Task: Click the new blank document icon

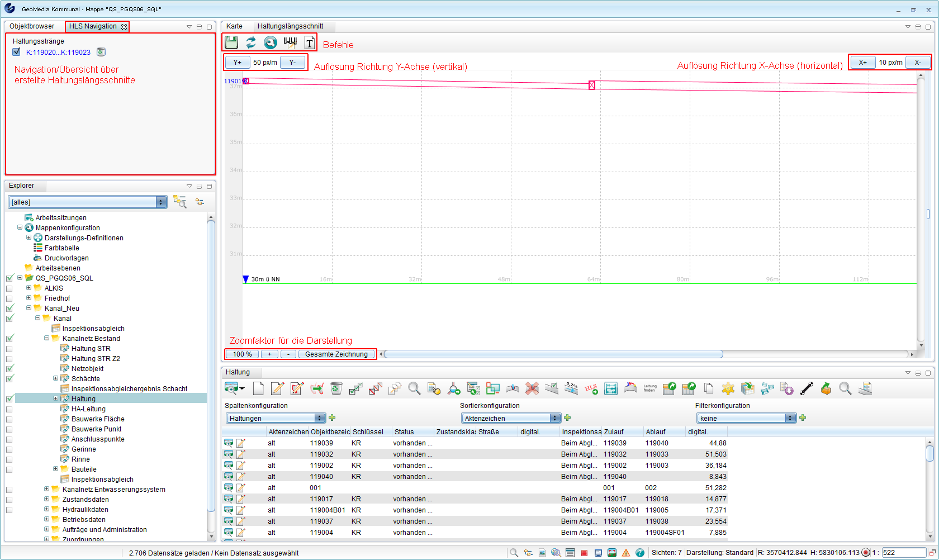Action: click(258, 388)
